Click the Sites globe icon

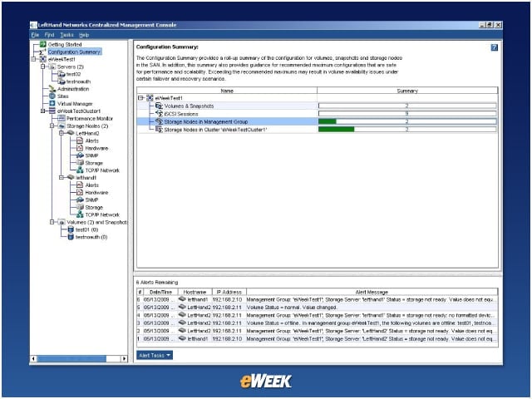click(52, 96)
